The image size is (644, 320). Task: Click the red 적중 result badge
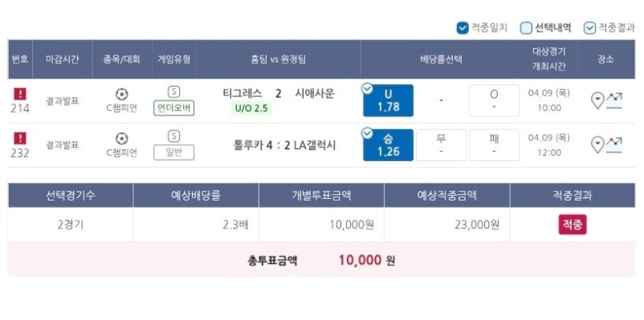tap(572, 225)
